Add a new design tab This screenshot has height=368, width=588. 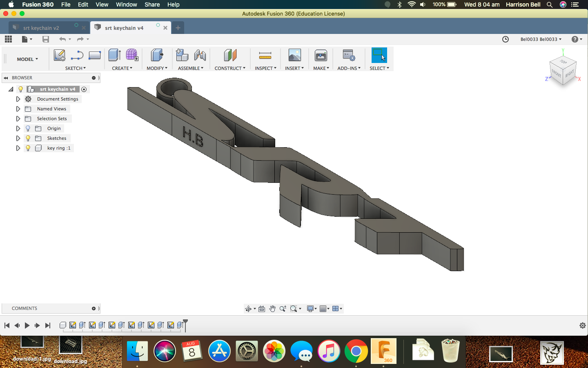point(178,28)
